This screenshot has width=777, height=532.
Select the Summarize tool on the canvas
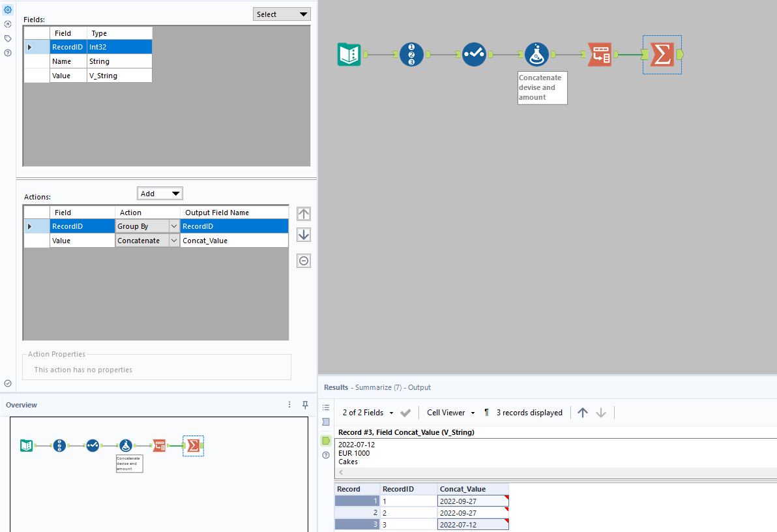coord(662,55)
